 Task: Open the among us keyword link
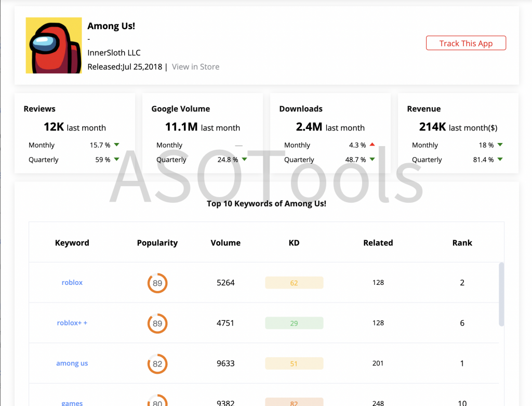pyautogui.click(x=72, y=363)
